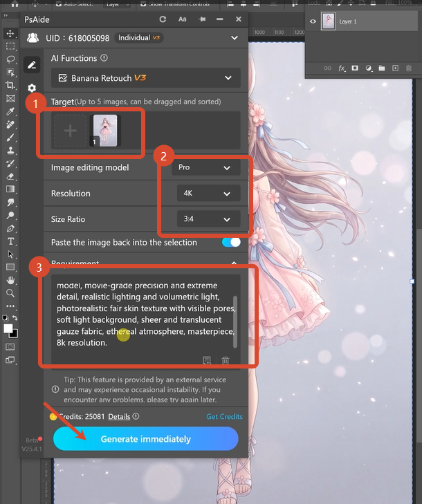
Task: Create a new layer
Action: [395, 68]
